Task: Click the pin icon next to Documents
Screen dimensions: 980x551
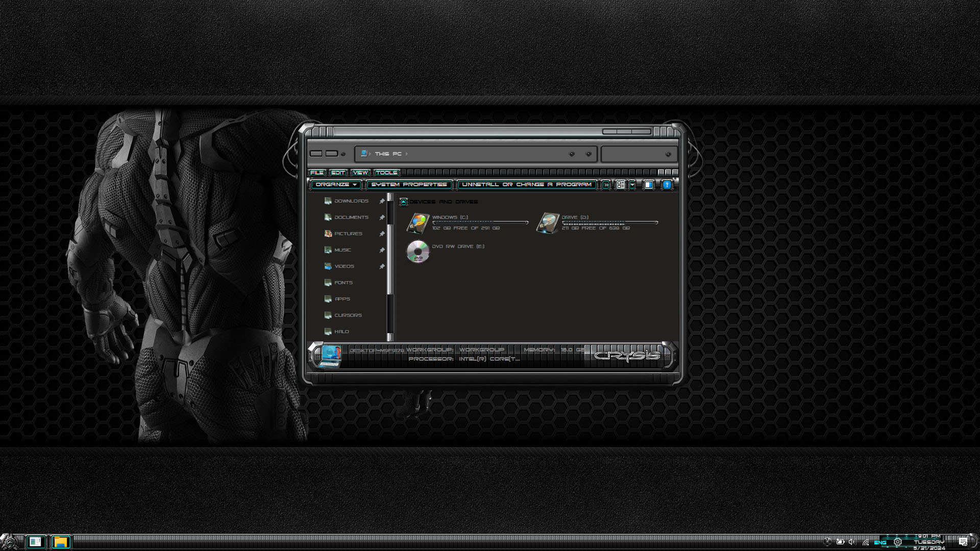Action: click(x=382, y=217)
